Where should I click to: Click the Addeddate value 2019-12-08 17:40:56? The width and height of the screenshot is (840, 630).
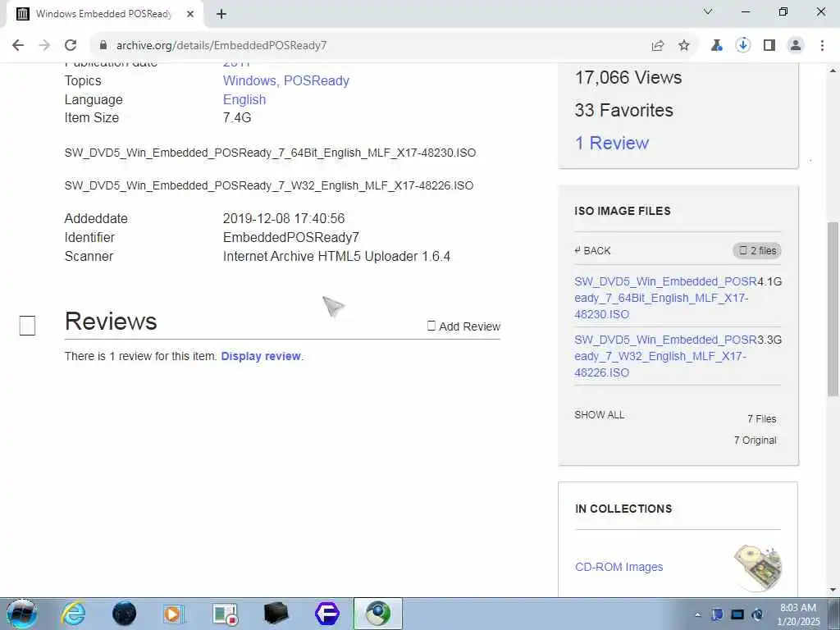(284, 218)
